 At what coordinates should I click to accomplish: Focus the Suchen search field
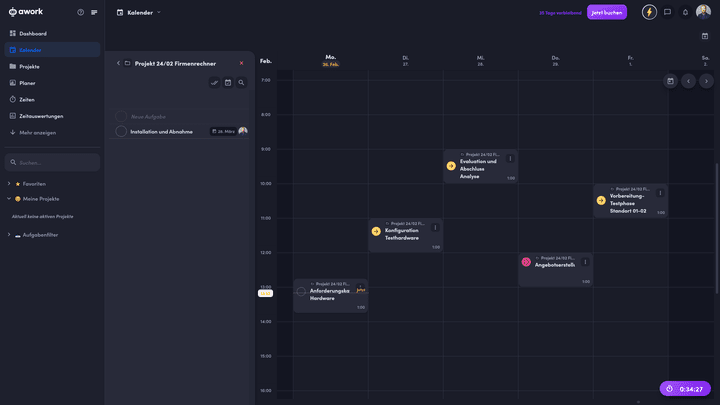(52, 163)
